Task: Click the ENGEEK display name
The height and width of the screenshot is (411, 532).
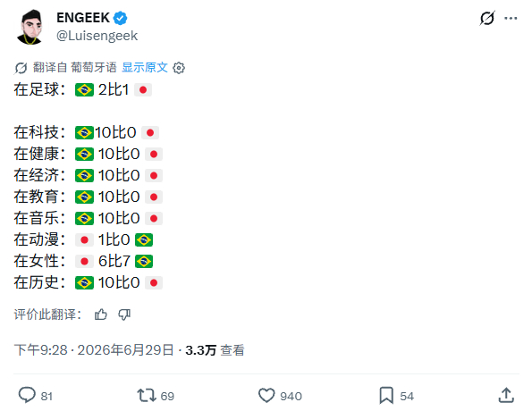Action: pyautogui.click(x=83, y=18)
